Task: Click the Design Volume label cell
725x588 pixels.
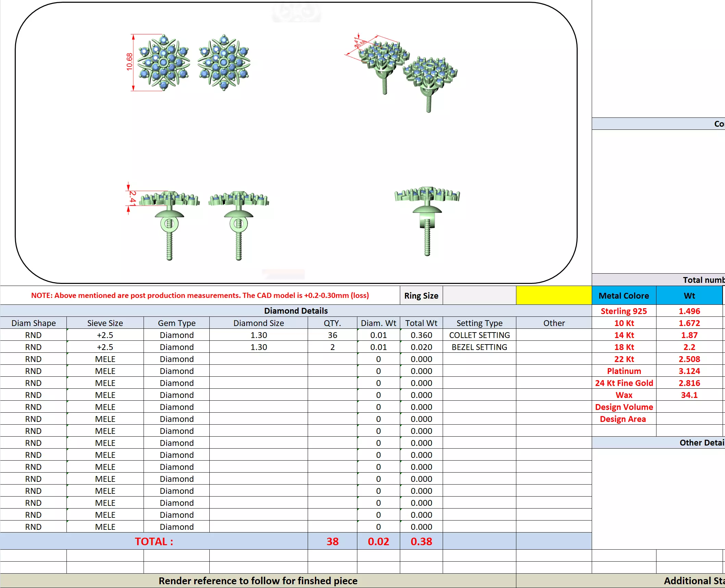Action: click(x=624, y=407)
